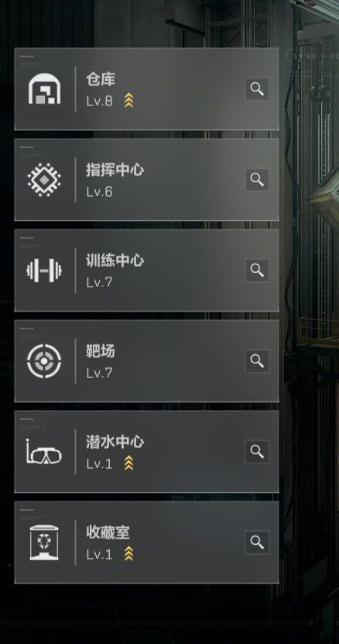This screenshot has width=339, height=644.
Task: Tap the magnifier on 收藏室 card
Action: click(257, 542)
